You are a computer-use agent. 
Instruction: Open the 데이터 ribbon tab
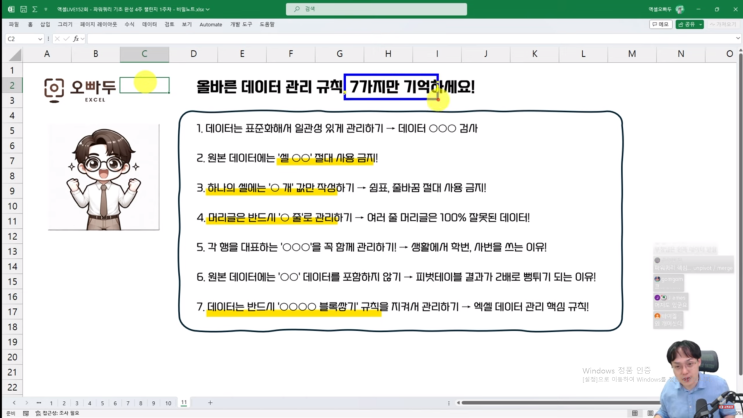click(x=149, y=24)
